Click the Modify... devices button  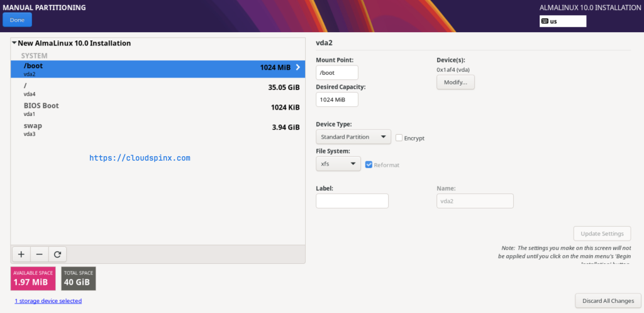455,82
